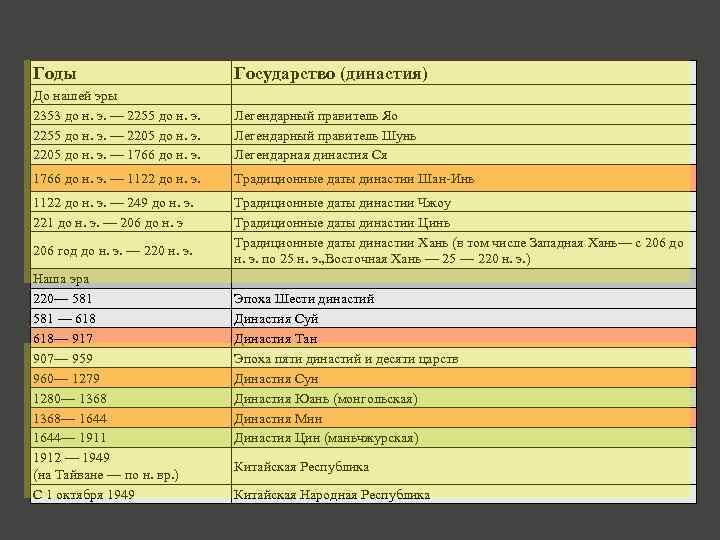Click the Хань dynasty description cell
The image size is (720, 540).
point(464,250)
